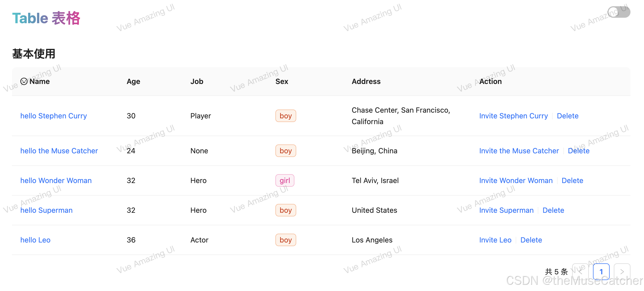Click "Invite Stephen Curry" in the Action column
The height and width of the screenshot is (291, 644).
tap(513, 116)
